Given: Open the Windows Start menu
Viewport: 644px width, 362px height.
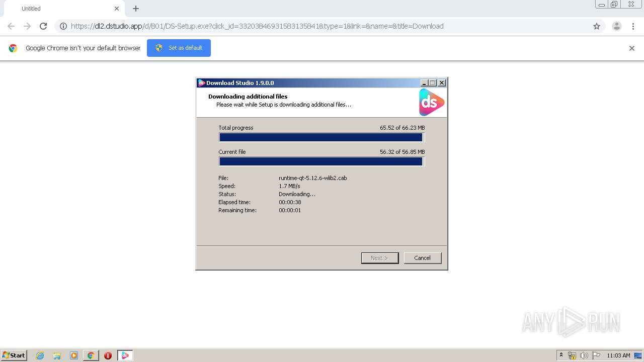Looking at the screenshot, I should (x=14, y=355).
